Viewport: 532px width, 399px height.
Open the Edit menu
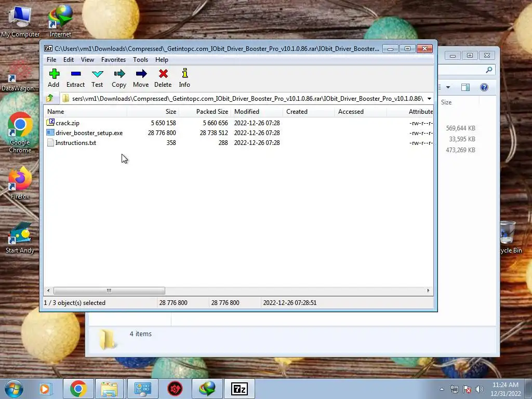pyautogui.click(x=69, y=60)
